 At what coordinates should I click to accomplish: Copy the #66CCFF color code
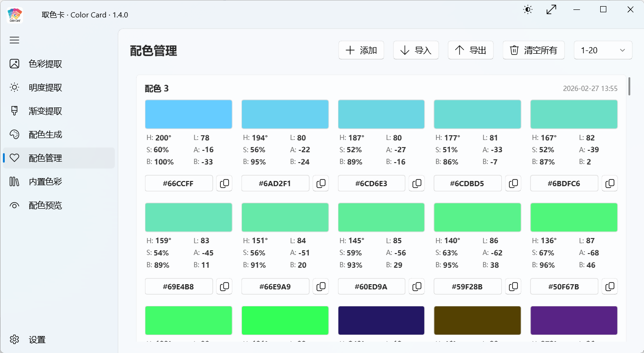tap(224, 183)
